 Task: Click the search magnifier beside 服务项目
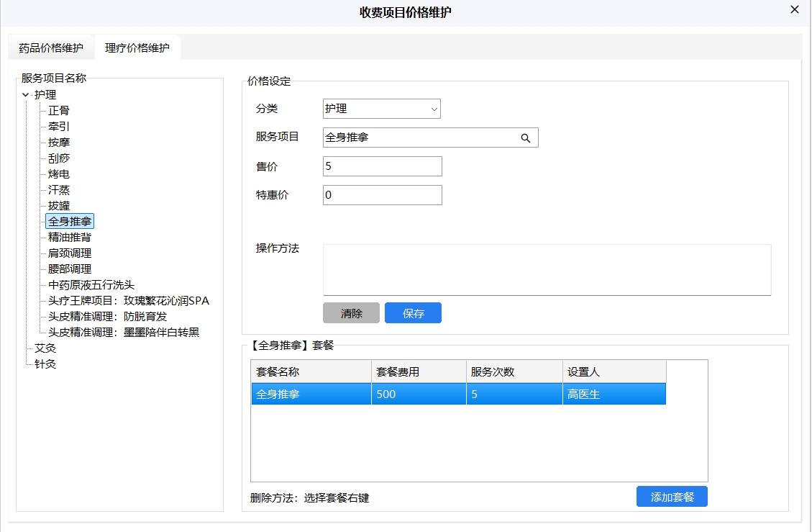click(x=526, y=137)
